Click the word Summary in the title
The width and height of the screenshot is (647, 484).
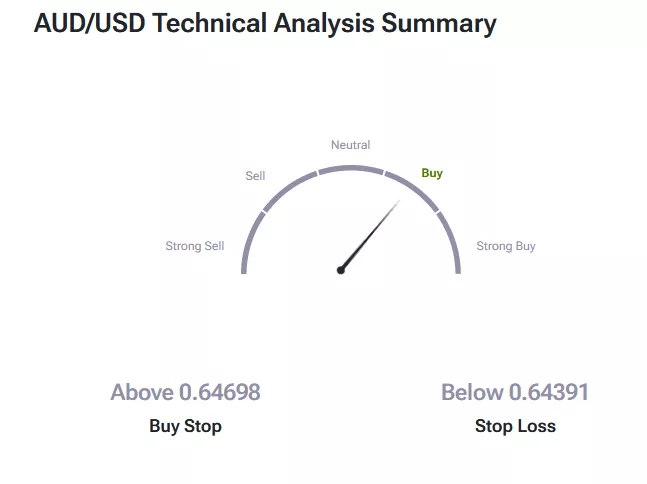pyautogui.click(x=439, y=24)
